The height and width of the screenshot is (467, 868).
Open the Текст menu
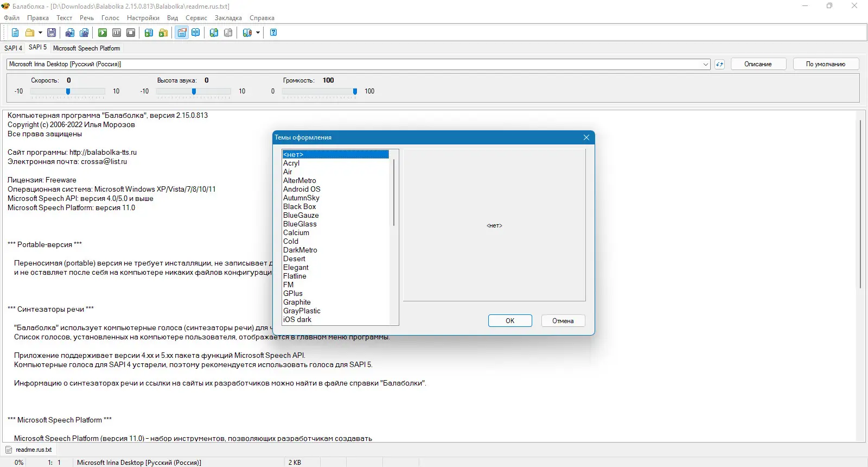65,18
